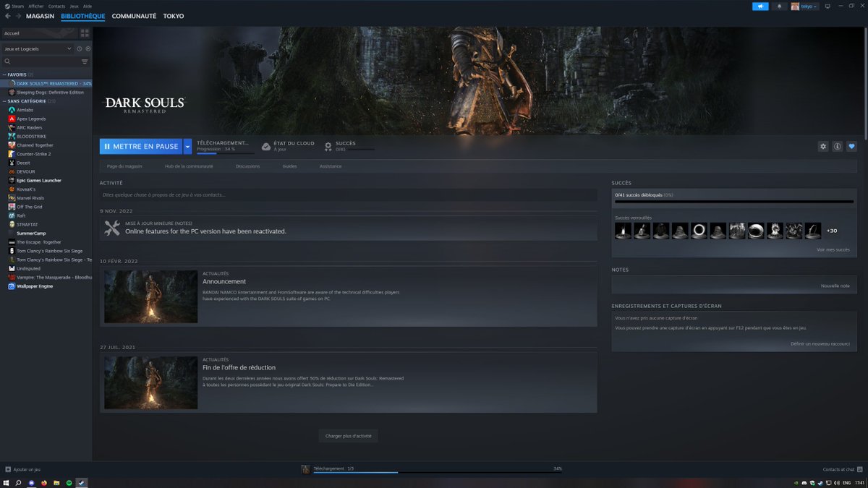Open advanced filter settings icon

click(85, 61)
